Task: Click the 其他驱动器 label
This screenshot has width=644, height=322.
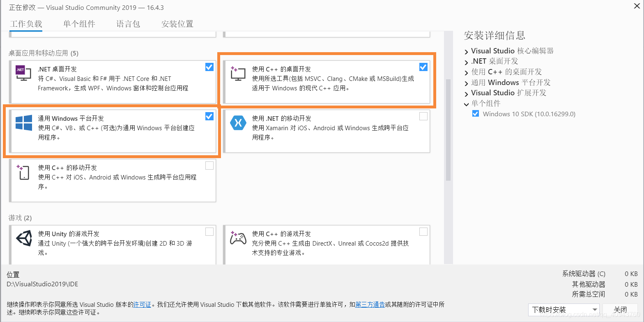Action: pos(589,284)
